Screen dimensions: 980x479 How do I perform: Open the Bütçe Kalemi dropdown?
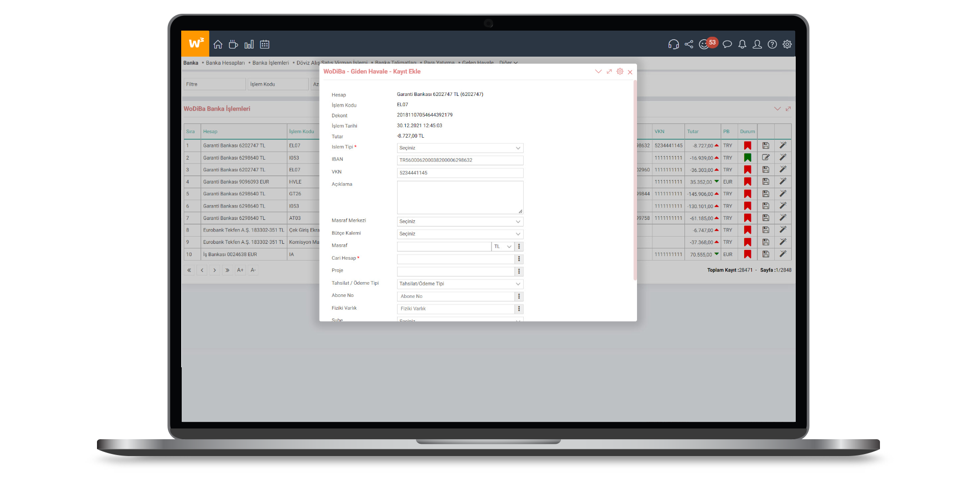pos(460,234)
